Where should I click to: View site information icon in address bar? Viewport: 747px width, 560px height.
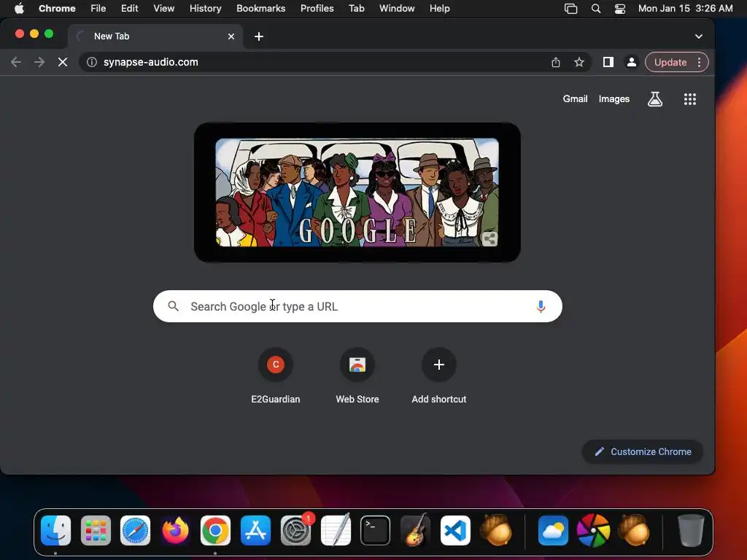(x=92, y=62)
